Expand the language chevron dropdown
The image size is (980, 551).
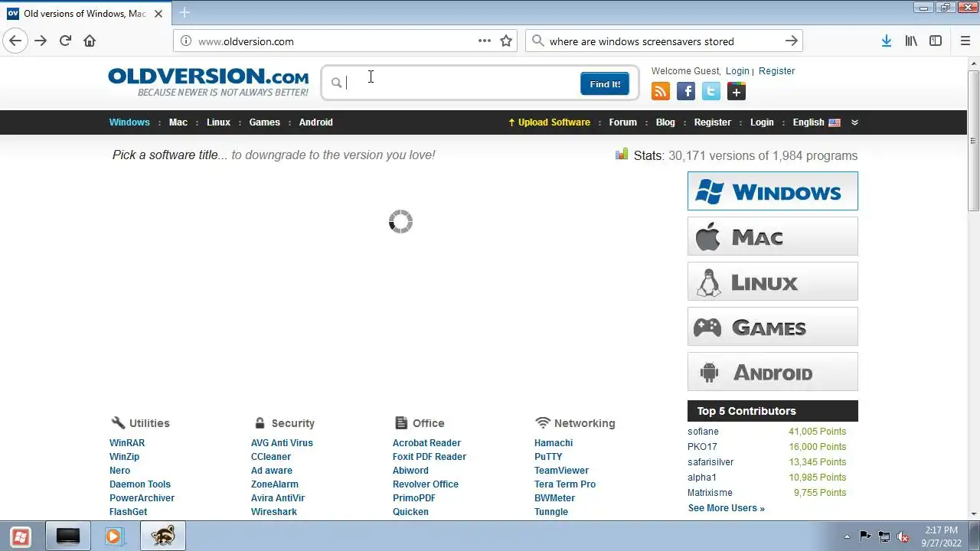[854, 122]
